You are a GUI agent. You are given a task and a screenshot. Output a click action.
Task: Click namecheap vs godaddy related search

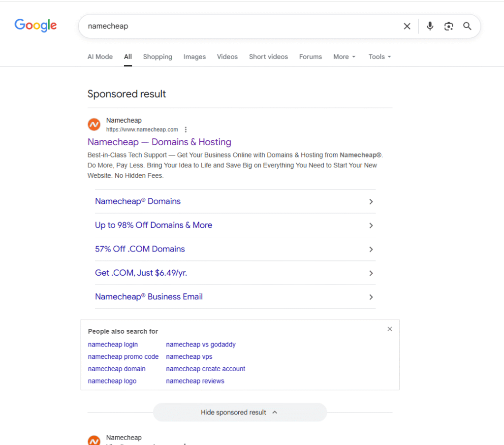click(200, 345)
